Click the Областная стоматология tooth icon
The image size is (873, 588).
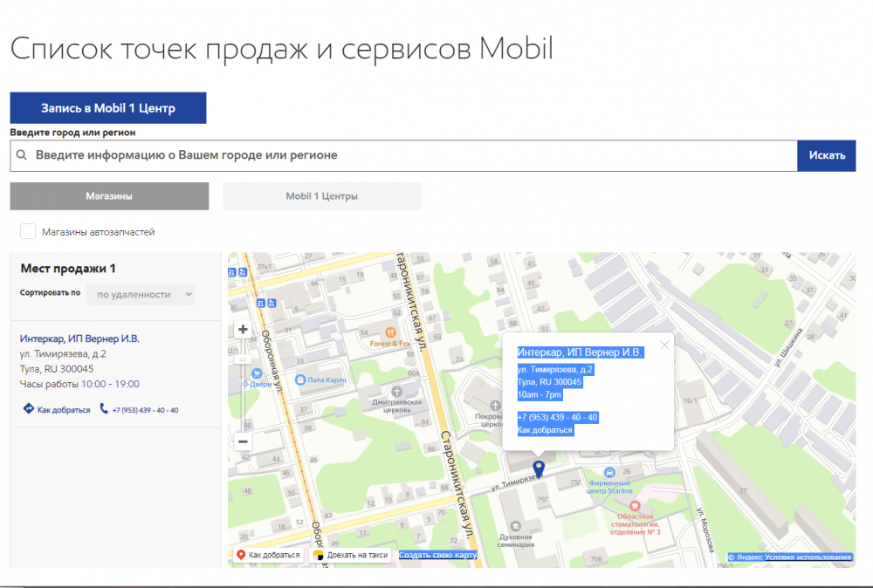pos(636,505)
